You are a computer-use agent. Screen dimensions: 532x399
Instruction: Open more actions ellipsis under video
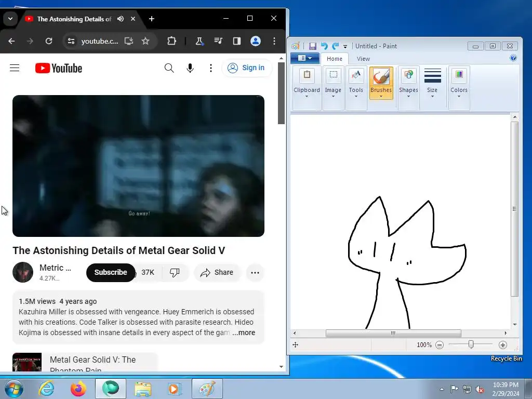point(255,272)
